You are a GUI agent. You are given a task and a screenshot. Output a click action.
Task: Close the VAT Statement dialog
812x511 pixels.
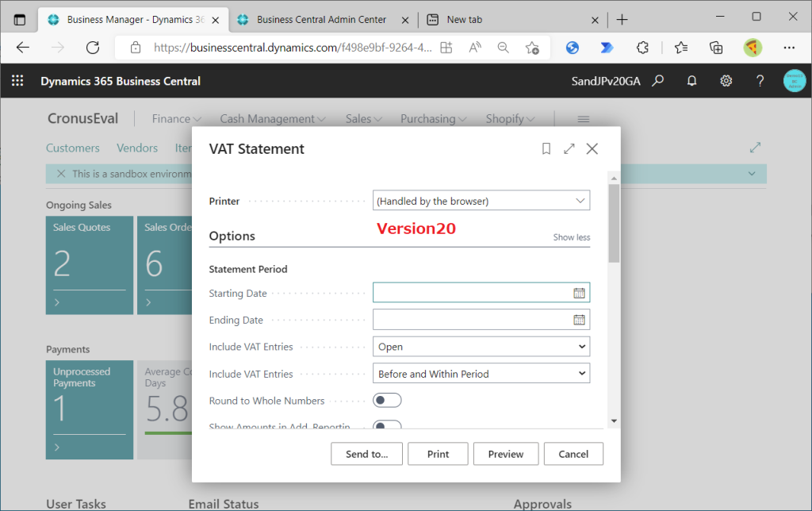[x=592, y=148]
